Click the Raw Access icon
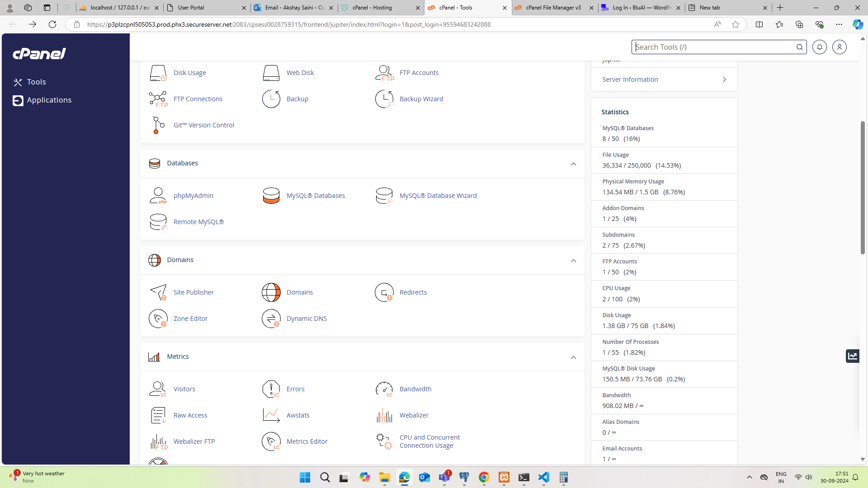The width and height of the screenshot is (868, 488). [x=158, y=415]
